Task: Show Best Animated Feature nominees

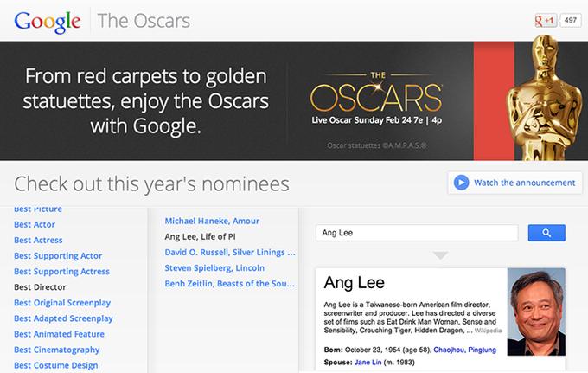Action: click(x=57, y=333)
